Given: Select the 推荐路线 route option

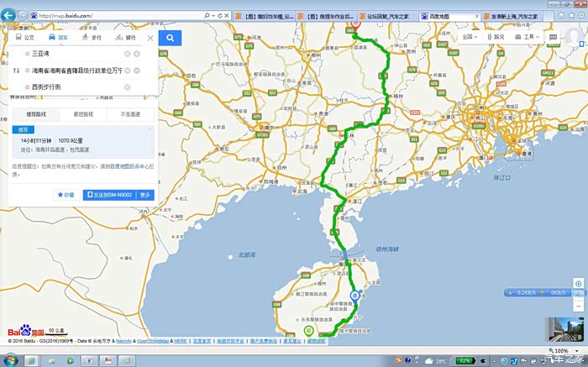Looking at the screenshot, I should coord(36,113).
